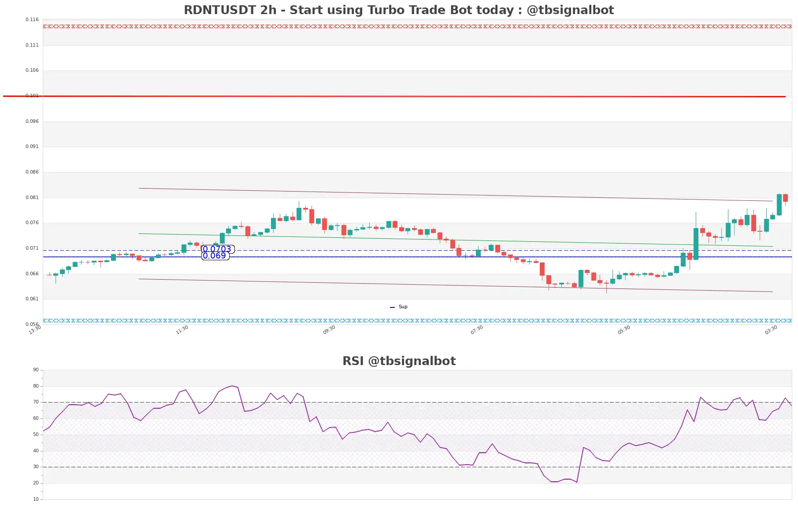Image resolution: width=798 pixels, height=532 pixels.
Task: Click the 0.061 price axis label
Action: (x=32, y=299)
